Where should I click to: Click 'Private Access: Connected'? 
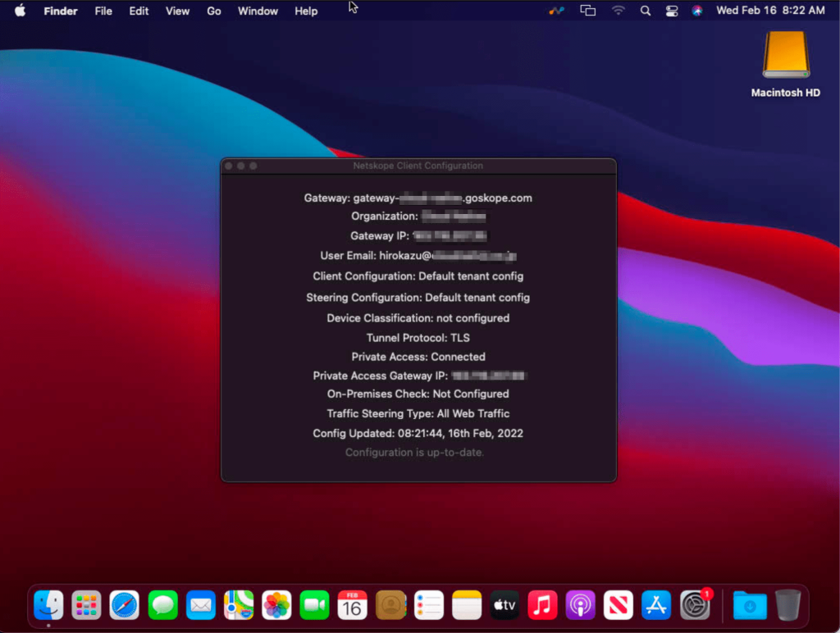(418, 357)
